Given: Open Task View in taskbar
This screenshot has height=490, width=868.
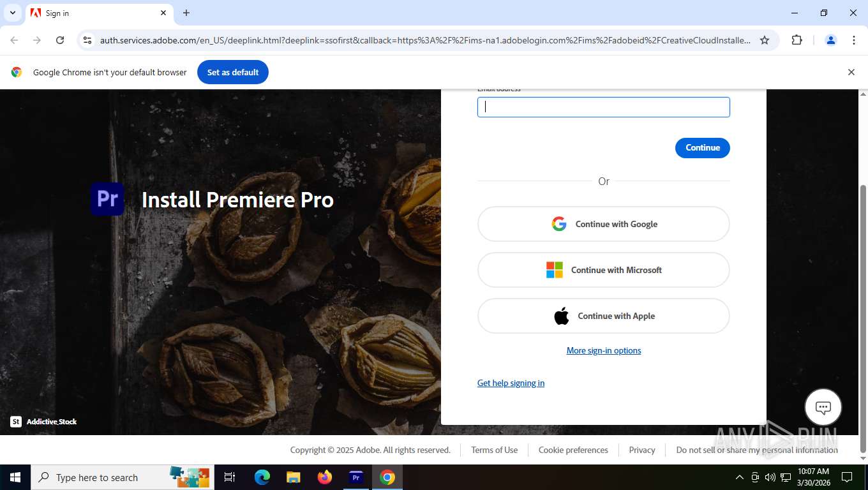Looking at the screenshot, I should click(x=230, y=477).
